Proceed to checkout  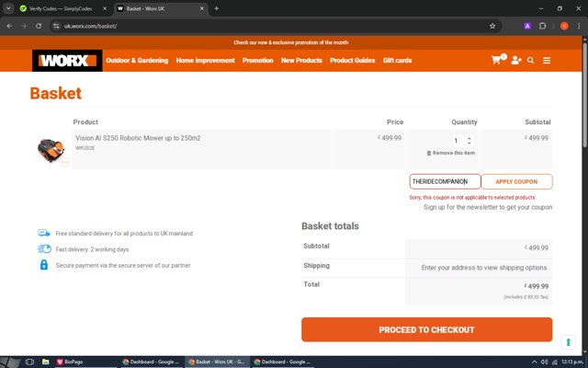coord(426,329)
